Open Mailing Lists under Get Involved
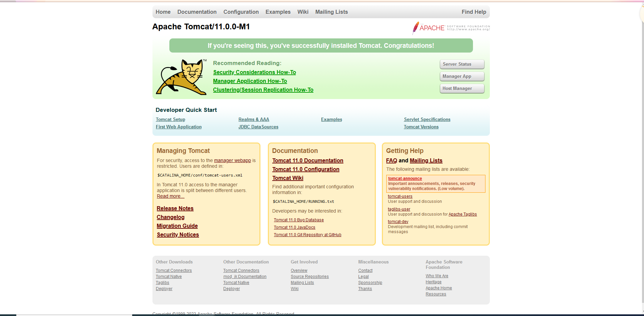The width and height of the screenshot is (644, 316). [302, 283]
